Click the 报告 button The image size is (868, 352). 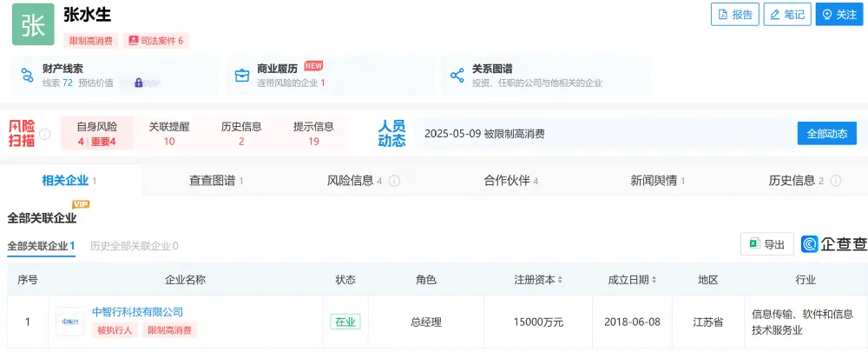(734, 15)
